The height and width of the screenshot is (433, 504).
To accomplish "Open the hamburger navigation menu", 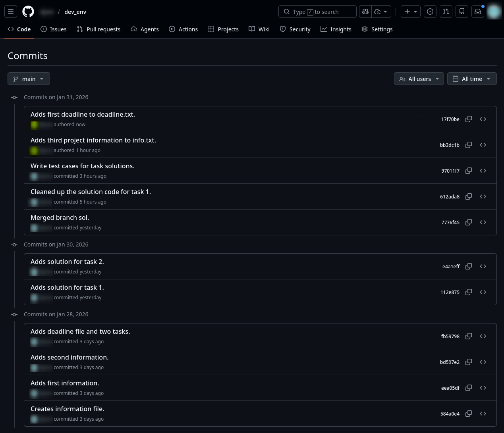I will [11, 12].
